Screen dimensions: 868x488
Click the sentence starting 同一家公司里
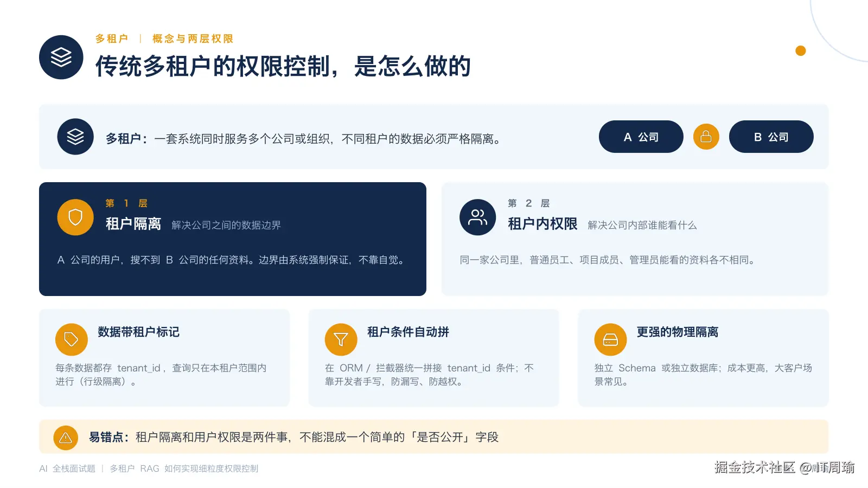pyautogui.click(x=608, y=260)
